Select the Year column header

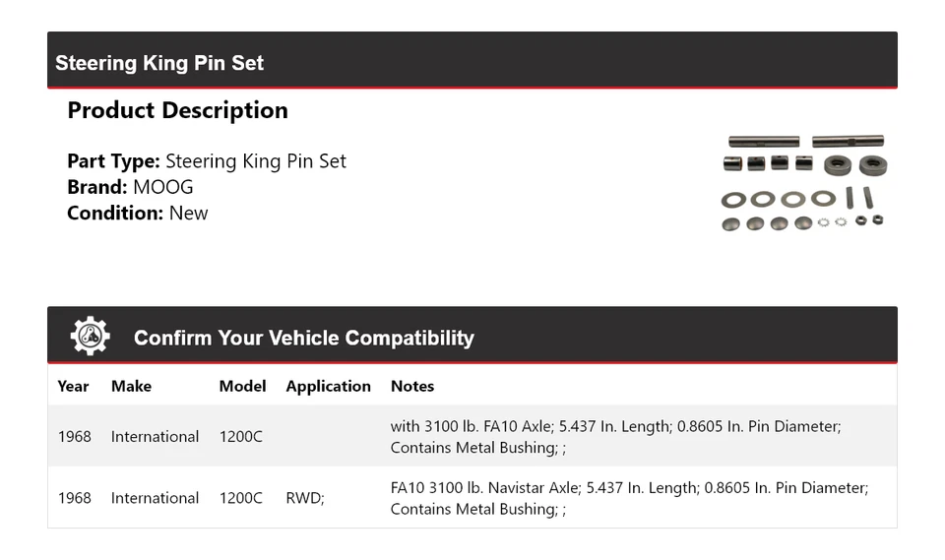click(x=73, y=386)
